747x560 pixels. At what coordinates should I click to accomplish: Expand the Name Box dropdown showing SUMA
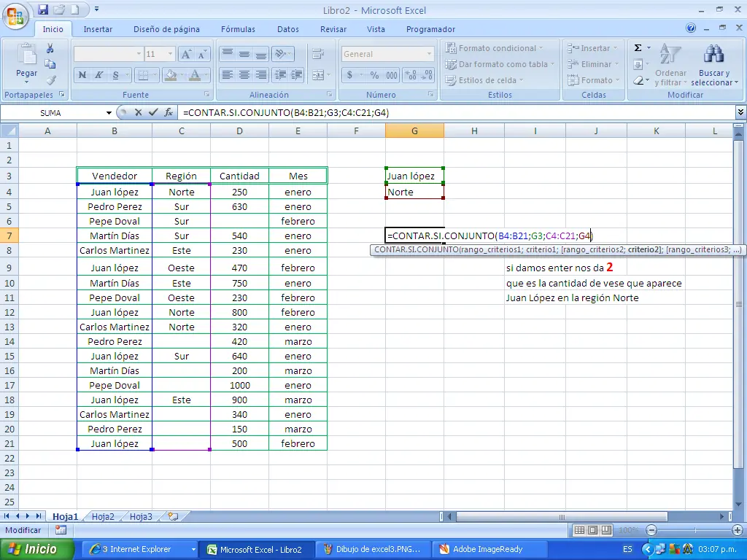[x=109, y=113]
